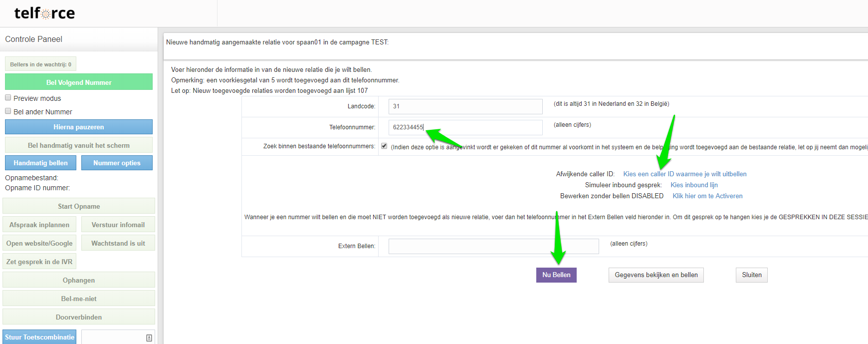Uncheck Zoek binnen bestaande telefoonnummers
Image resolution: width=868 pixels, height=344 pixels.
(384, 146)
